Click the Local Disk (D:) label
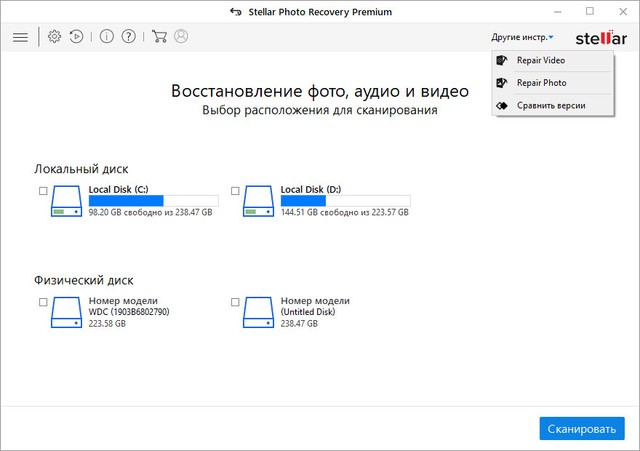This screenshot has height=451, width=640. [x=311, y=189]
